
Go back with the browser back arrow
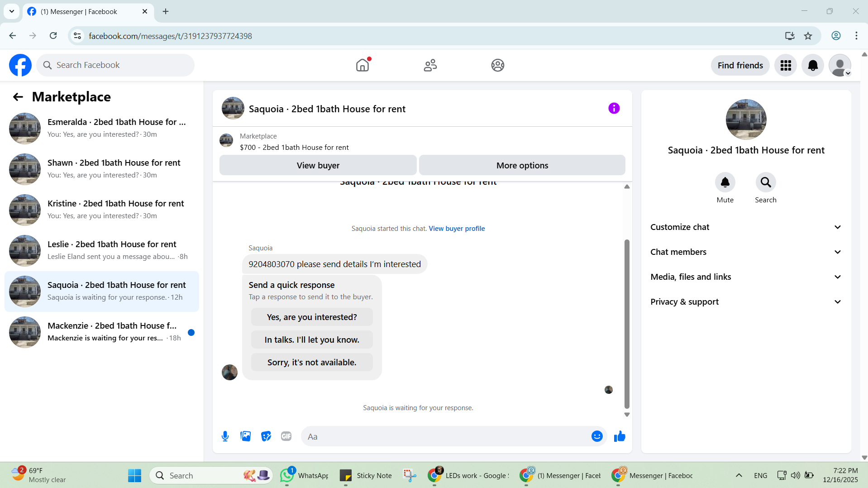(13, 36)
